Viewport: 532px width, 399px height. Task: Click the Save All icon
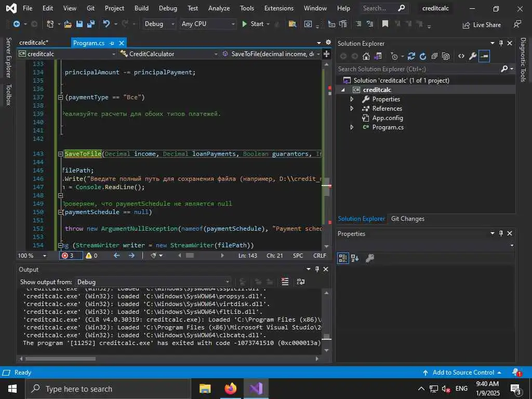click(91, 24)
